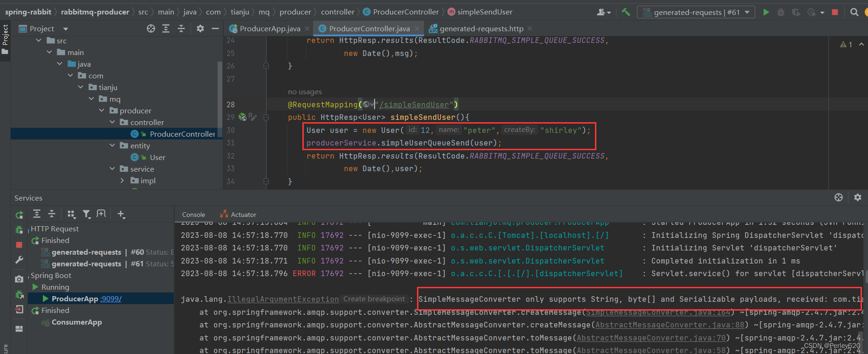The image size is (868, 354).
Task: Open Group By options in Services toolbar
Action: pyautogui.click(x=71, y=214)
